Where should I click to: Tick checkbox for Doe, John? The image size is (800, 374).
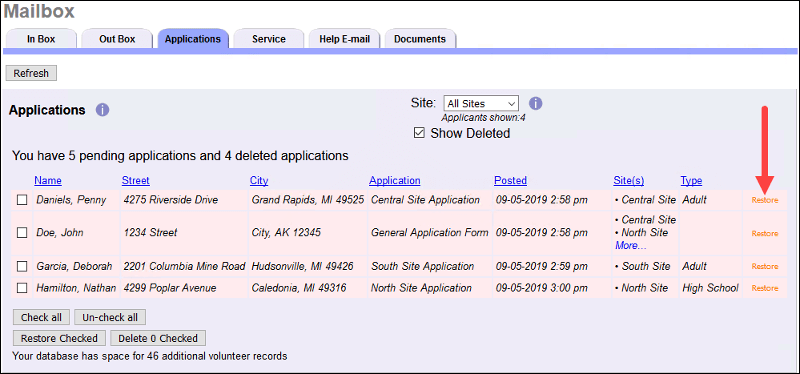(22, 233)
